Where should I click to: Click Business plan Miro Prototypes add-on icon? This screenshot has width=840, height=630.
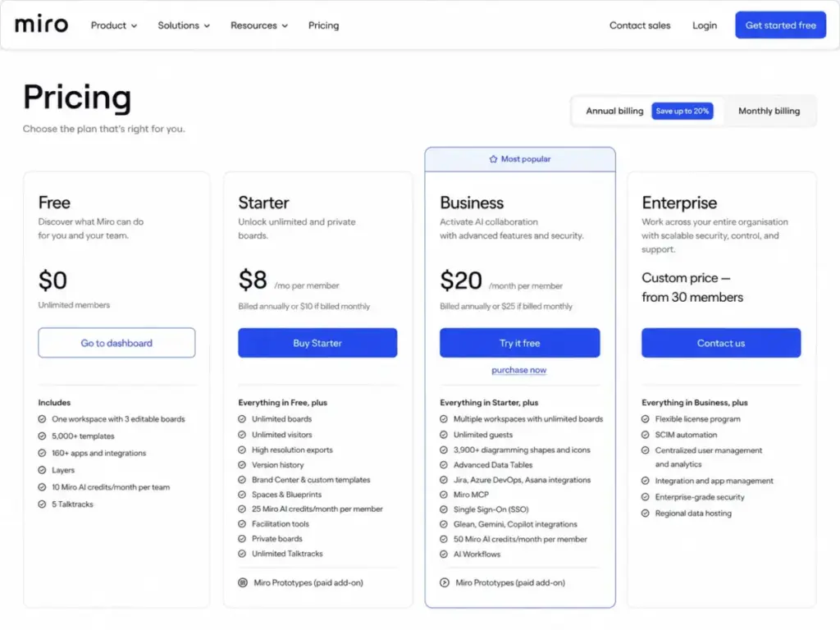(444, 582)
